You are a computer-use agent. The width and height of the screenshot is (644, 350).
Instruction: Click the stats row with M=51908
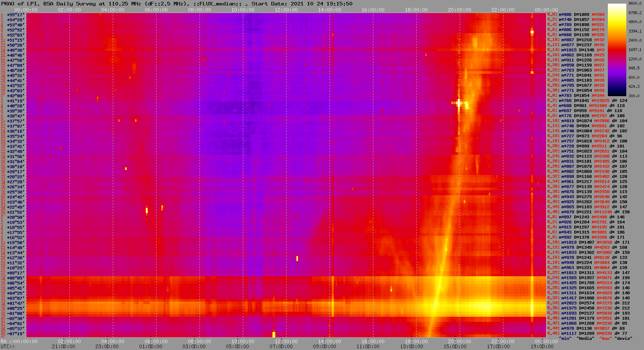coord(586,106)
